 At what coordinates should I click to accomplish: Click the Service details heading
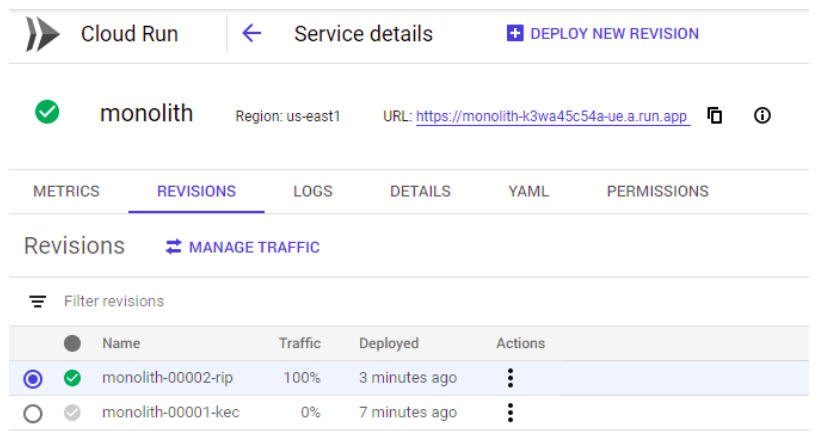point(363,34)
